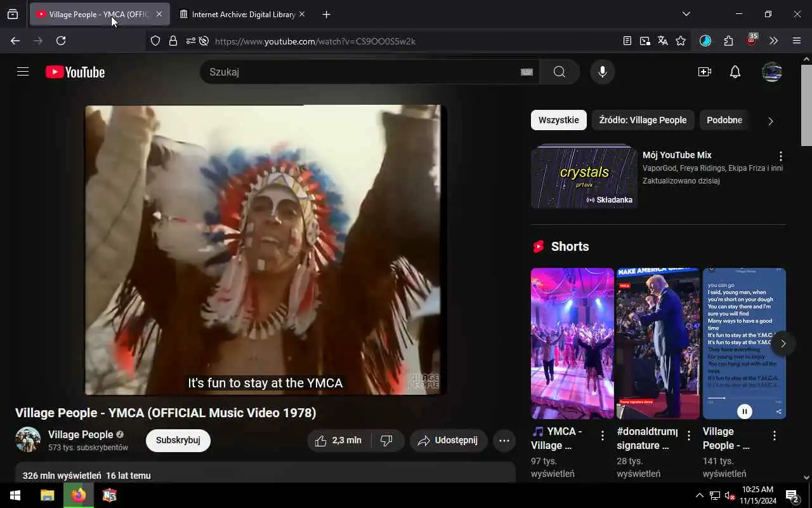Reload the page in Firefox
This screenshot has height=508, width=812.
tap(61, 41)
